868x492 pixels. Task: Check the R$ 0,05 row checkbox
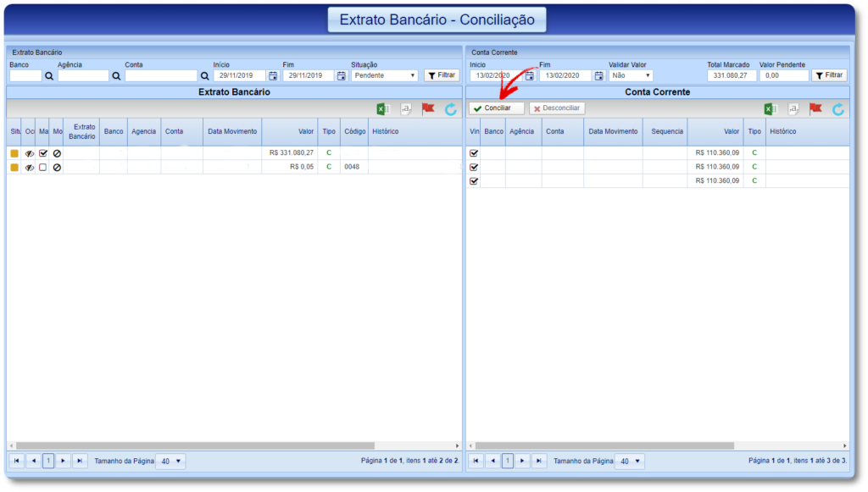[43, 168]
